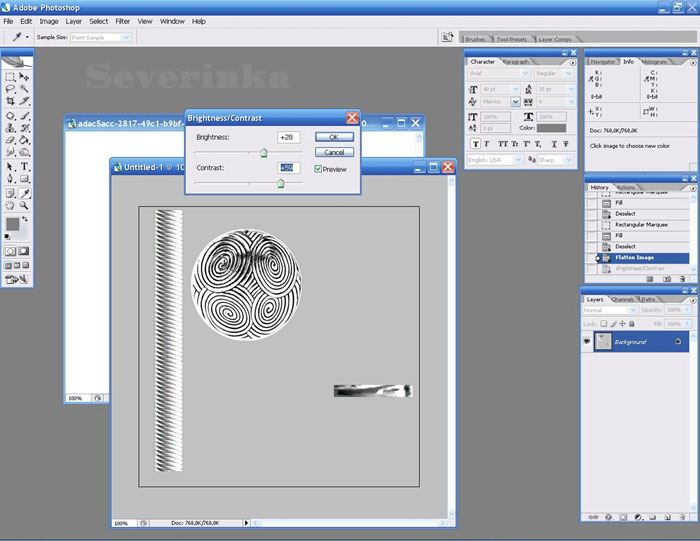The width and height of the screenshot is (700, 541).
Task: Choose the Lasso tool
Action: [x=11, y=88]
